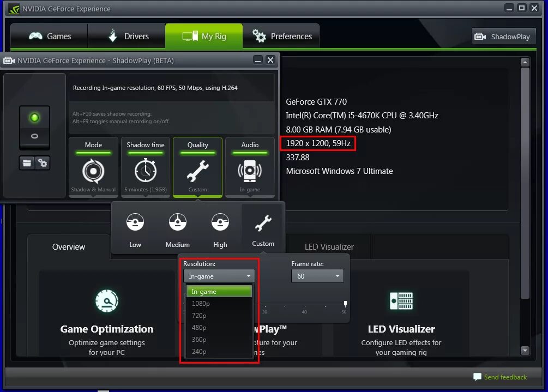This screenshot has width=548, height=392.
Task: Click the ShadowPlay window camera title icon
Action: point(9,61)
